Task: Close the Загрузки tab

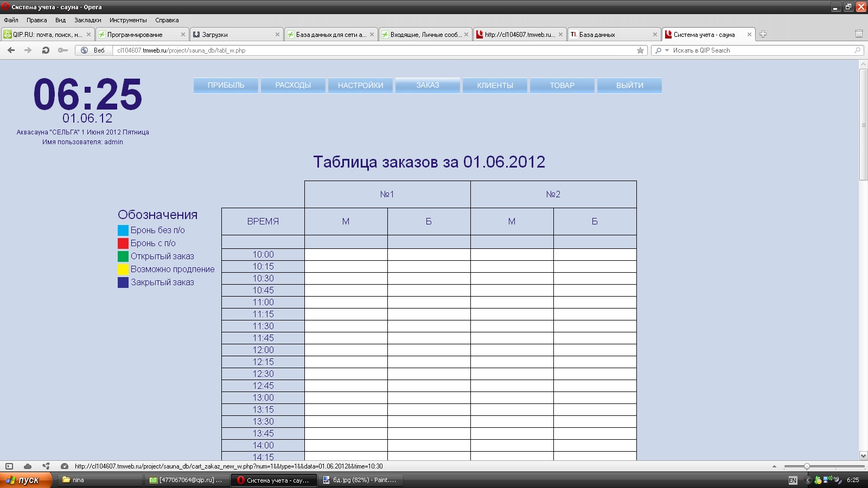Action: click(277, 34)
